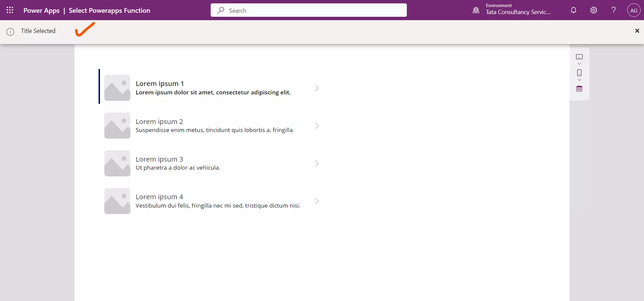Toggle the browser window preview icon
Image resolution: width=644 pixels, height=301 pixels.
pyautogui.click(x=579, y=89)
